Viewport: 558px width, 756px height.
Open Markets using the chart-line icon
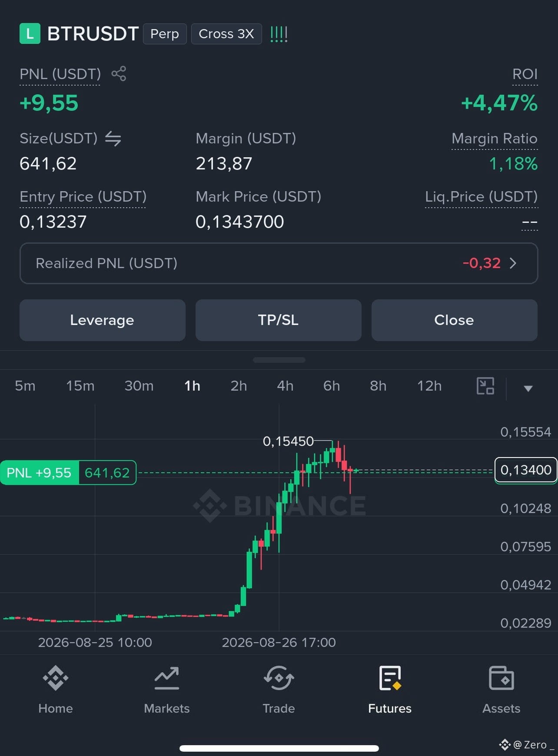point(167,678)
